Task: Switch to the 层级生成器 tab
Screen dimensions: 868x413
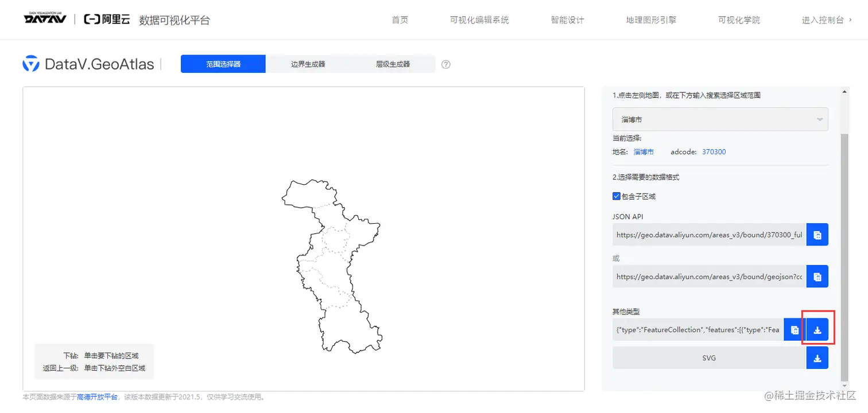Action: tap(393, 64)
